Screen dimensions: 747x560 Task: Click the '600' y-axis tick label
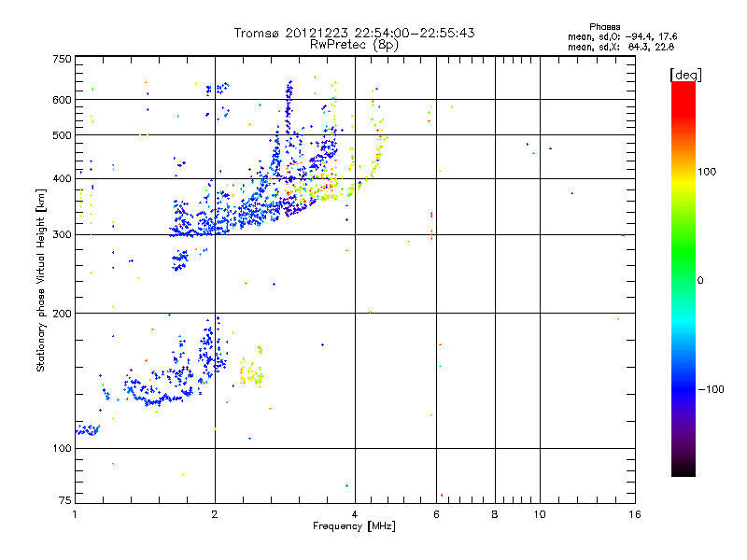point(62,100)
